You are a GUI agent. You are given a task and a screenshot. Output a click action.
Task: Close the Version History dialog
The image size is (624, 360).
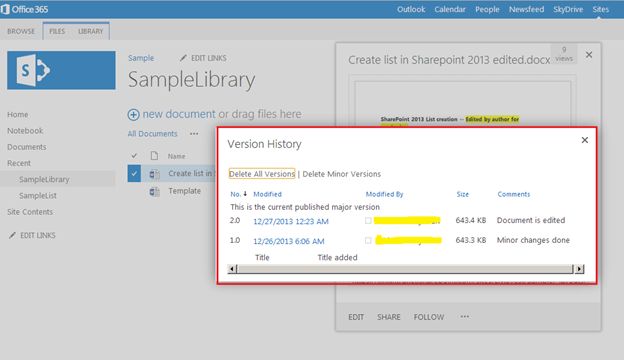585,140
